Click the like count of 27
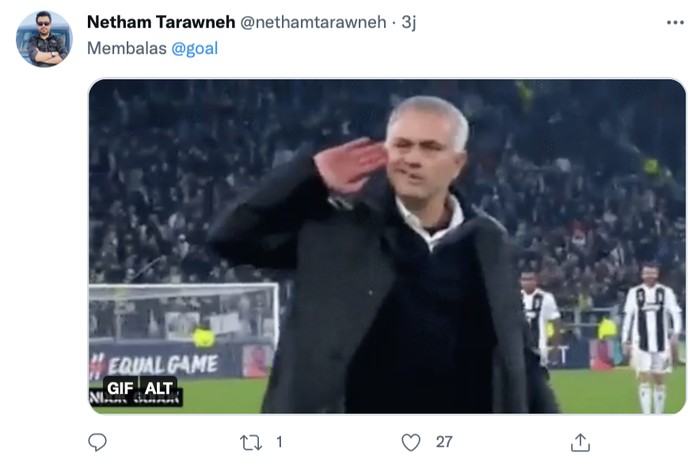This screenshot has height=466, width=700. click(x=444, y=442)
